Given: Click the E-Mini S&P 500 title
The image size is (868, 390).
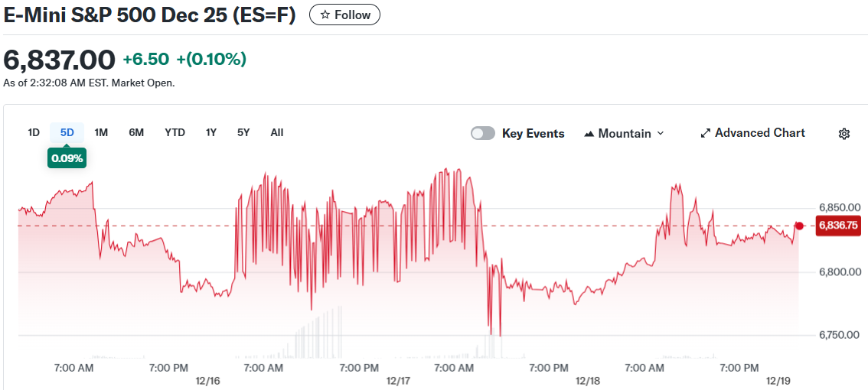Looking at the screenshot, I should pyautogui.click(x=150, y=15).
